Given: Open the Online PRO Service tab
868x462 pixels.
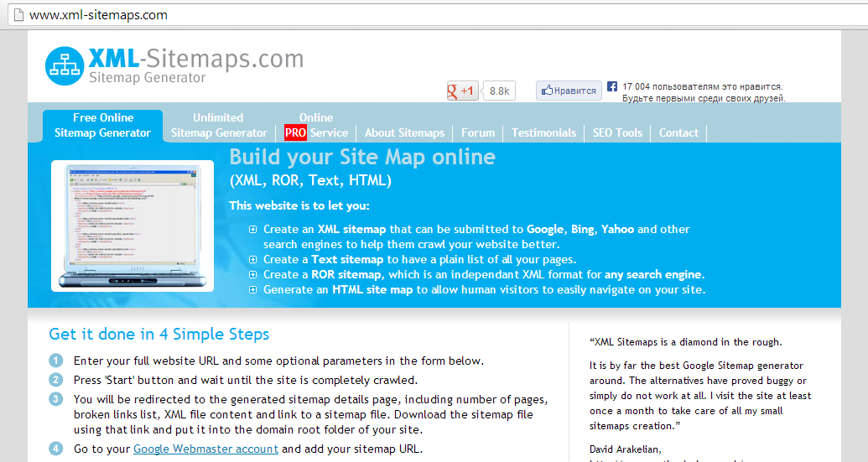Looking at the screenshot, I should pyautogui.click(x=316, y=126).
